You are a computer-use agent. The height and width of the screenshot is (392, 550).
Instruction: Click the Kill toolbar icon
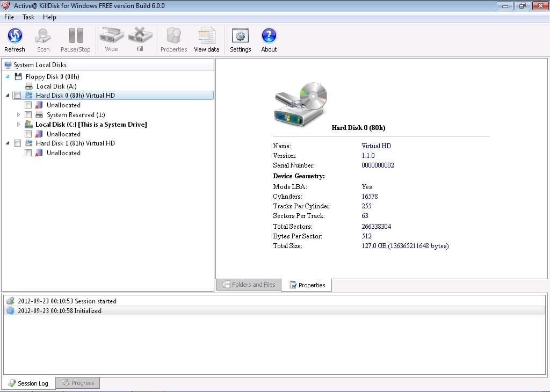[x=140, y=35]
